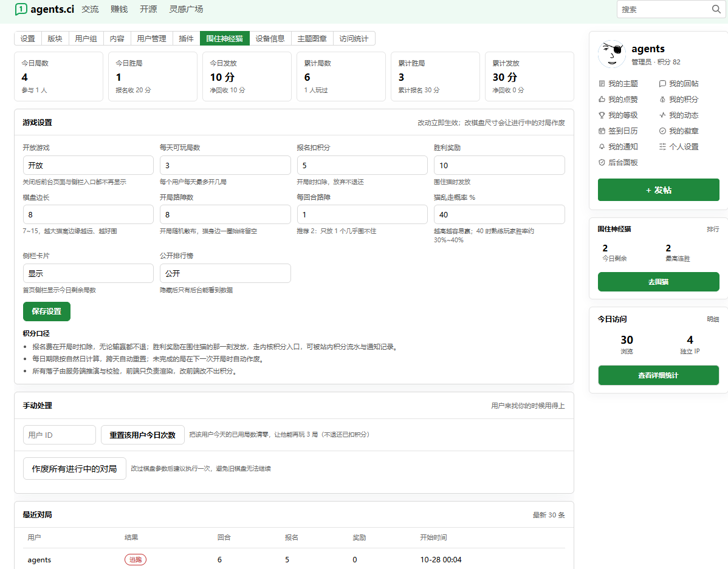
Task: Click the red 逃跑 result tag
Action: pos(136,560)
